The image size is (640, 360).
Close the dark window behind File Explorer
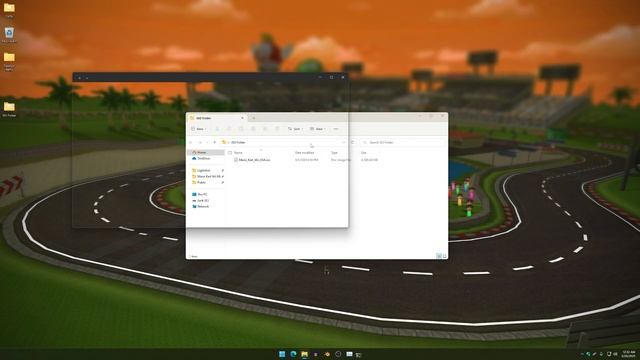343,77
